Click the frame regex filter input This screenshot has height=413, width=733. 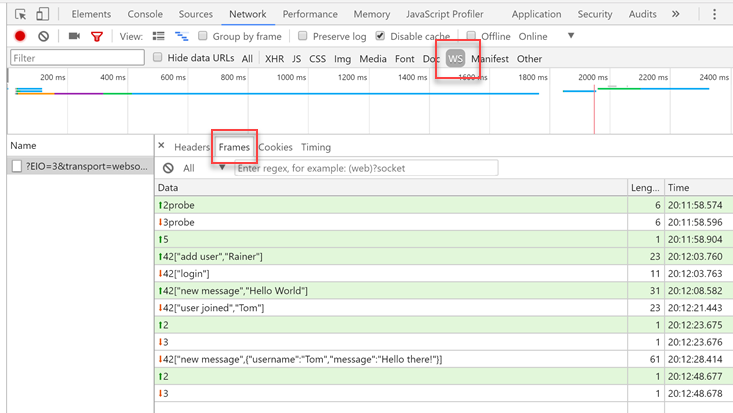pos(365,168)
